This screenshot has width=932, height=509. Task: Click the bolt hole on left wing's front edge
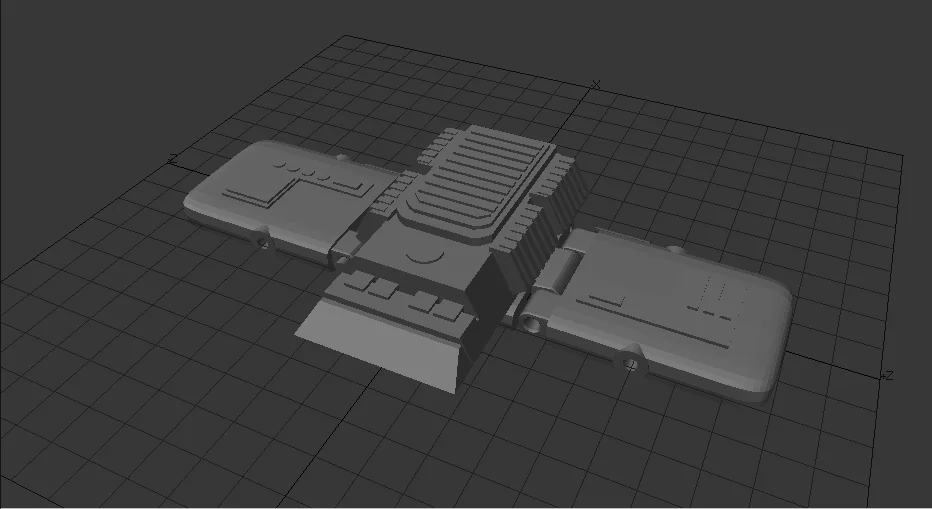tap(263, 242)
